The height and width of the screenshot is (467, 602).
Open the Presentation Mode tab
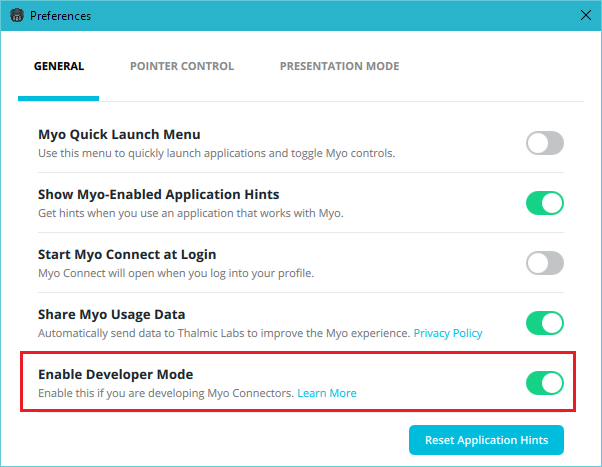pos(339,66)
